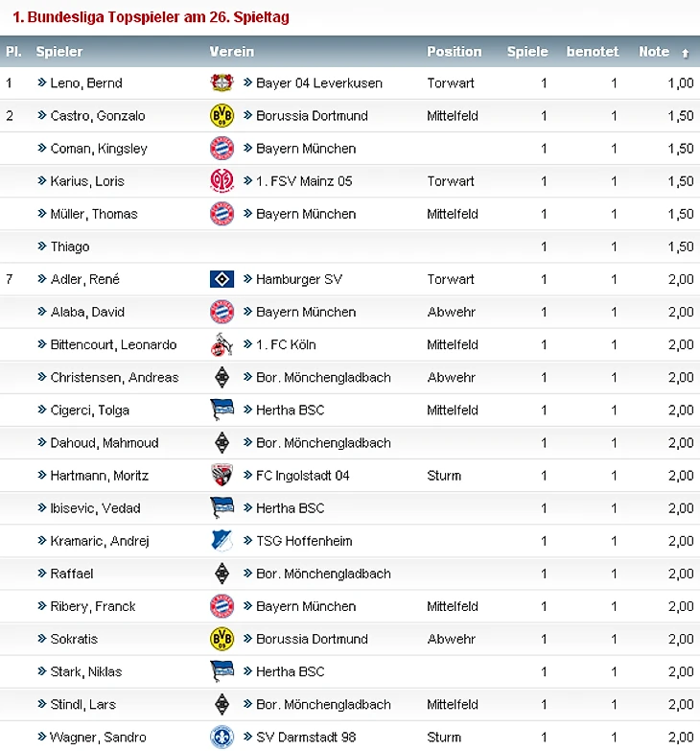Click the 1. FC Köln goat crest

(x=222, y=344)
